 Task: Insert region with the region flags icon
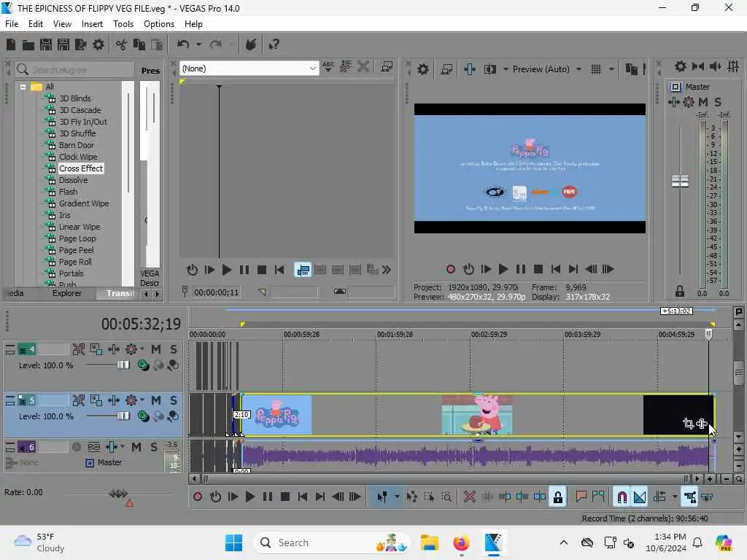coord(598,497)
